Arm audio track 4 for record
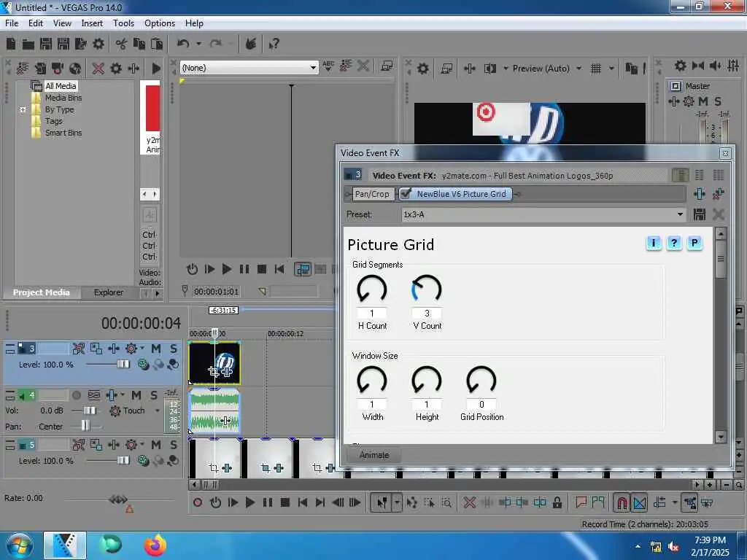This screenshot has width=747, height=560. click(76, 395)
